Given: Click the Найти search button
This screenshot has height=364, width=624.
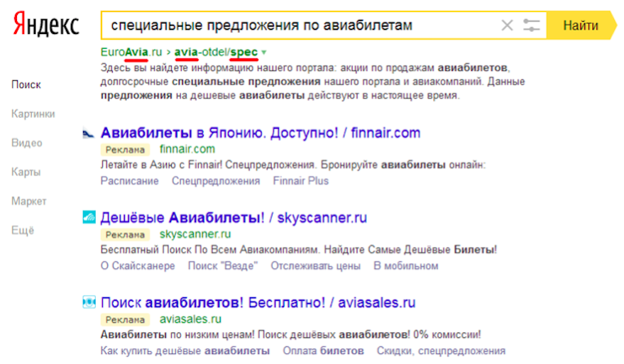Looking at the screenshot, I should tap(581, 26).
